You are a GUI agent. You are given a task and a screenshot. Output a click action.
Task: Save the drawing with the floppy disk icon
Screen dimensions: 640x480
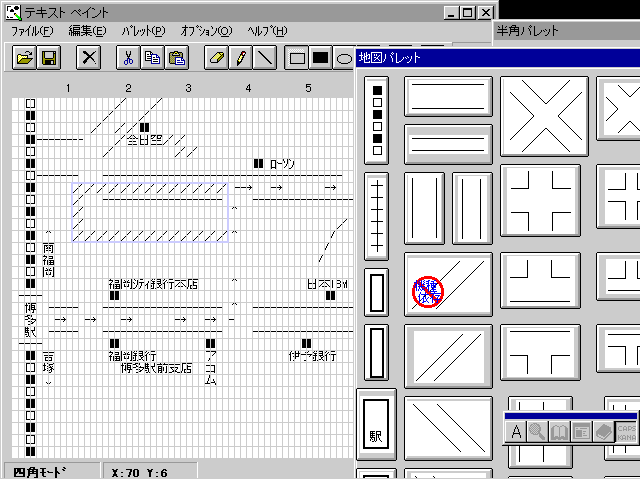[49, 58]
